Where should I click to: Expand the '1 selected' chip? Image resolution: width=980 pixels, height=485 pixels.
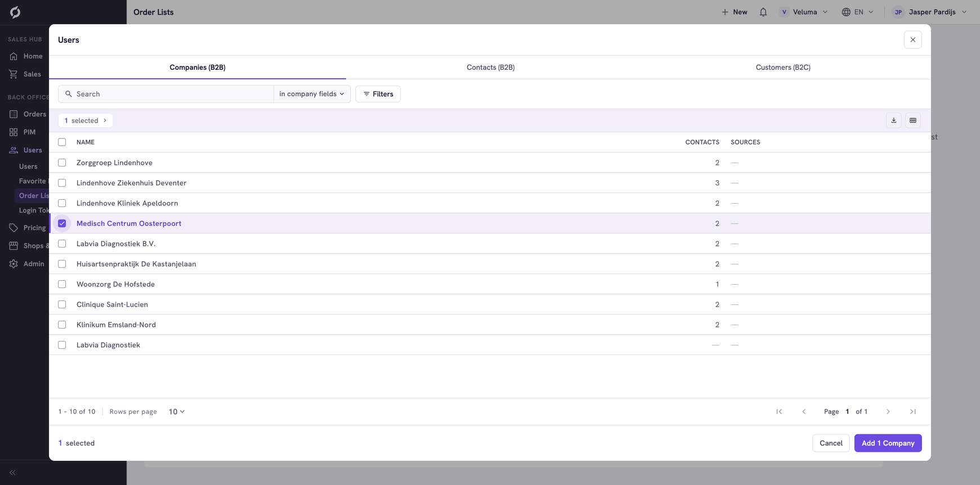(86, 120)
